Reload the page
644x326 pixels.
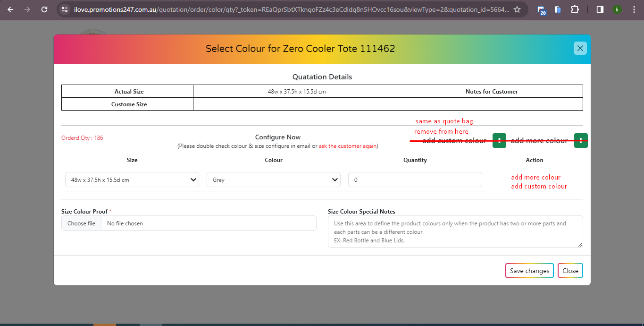pos(44,9)
